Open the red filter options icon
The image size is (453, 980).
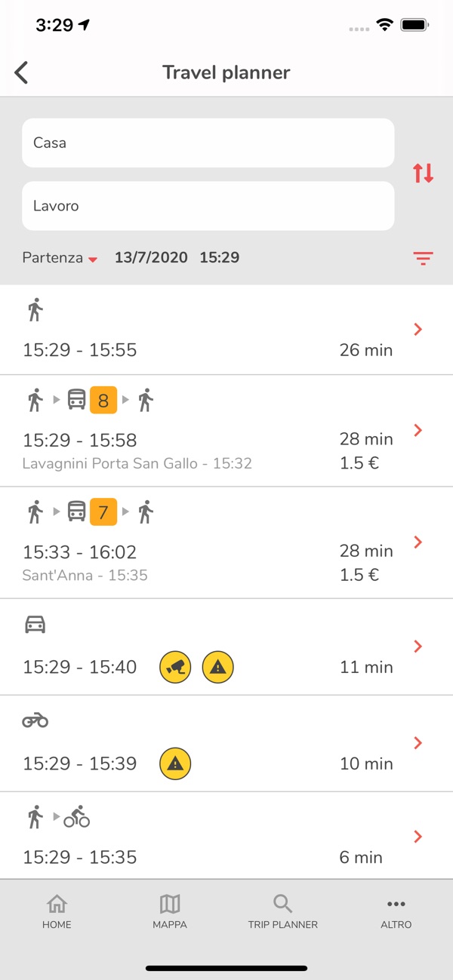click(423, 258)
